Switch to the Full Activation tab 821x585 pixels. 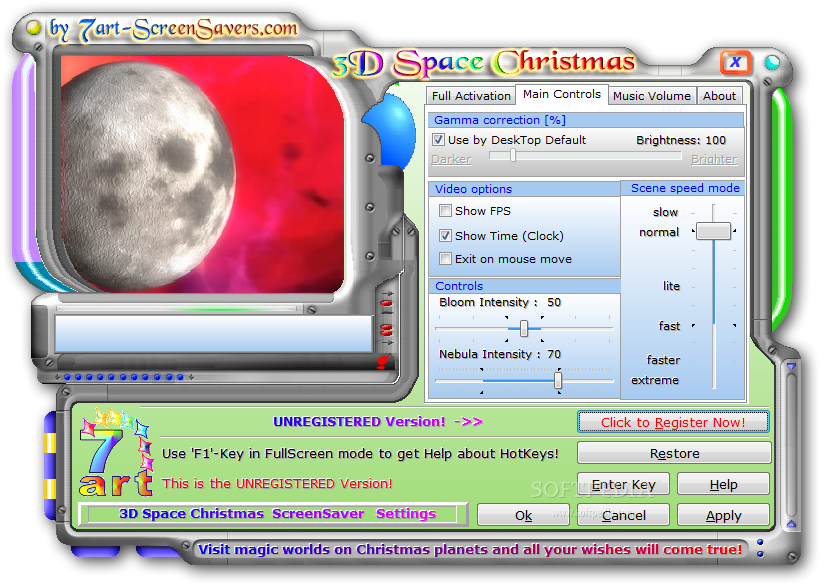pos(471,96)
